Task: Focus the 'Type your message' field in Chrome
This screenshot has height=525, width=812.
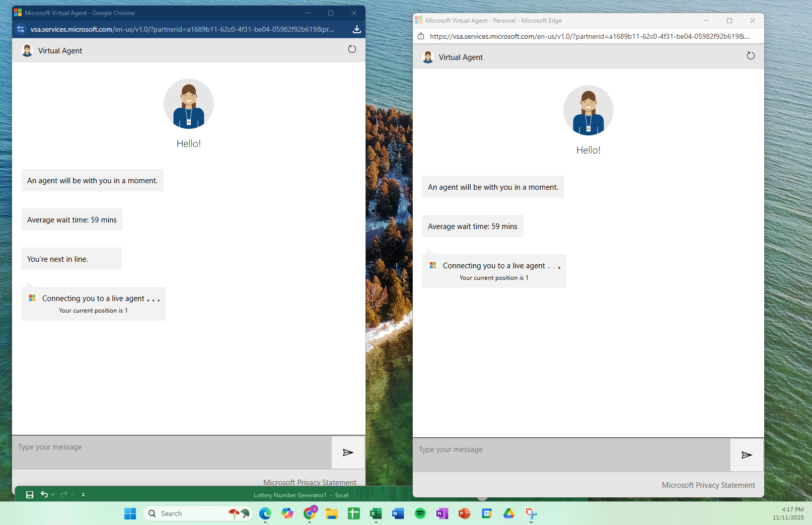Action: pyautogui.click(x=172, y=453)
